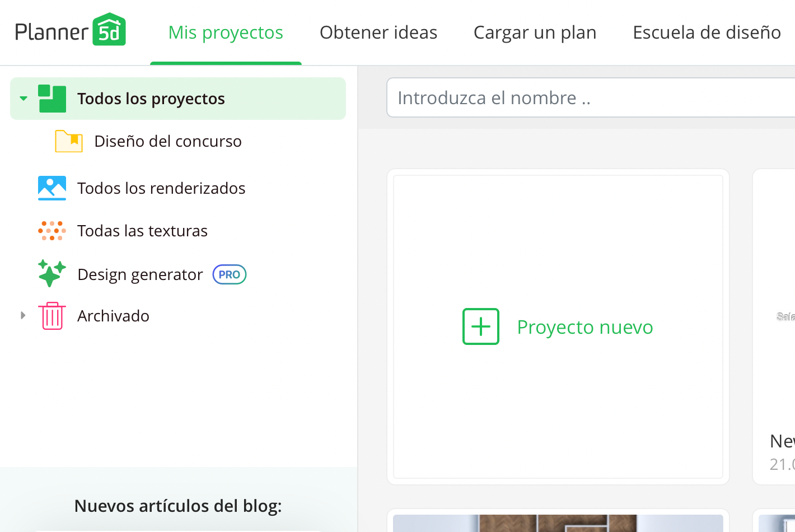Image resolution: width=795 pixels, height=532 pixels.
Task: Click the Archivado trash can icon
Action: [x=52, y=316]
